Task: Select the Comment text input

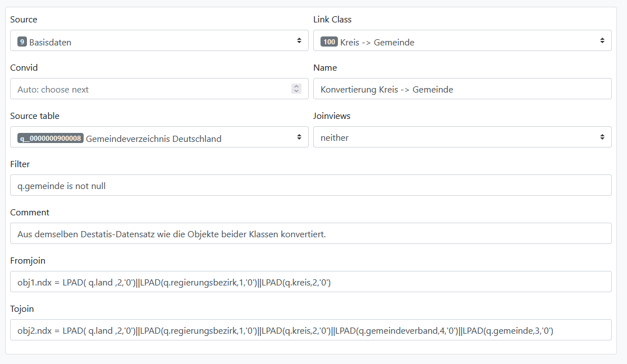Action: [310, 234]
